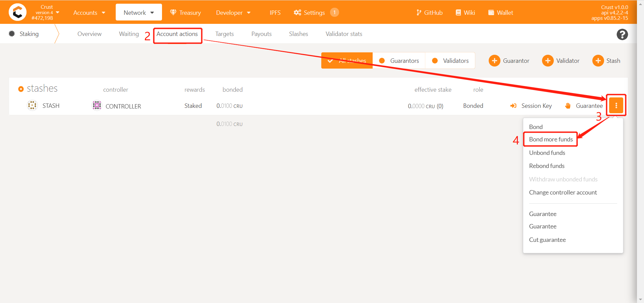644x303 pixels.
Task: Open the IPFS page
Action: click(275, 12)
